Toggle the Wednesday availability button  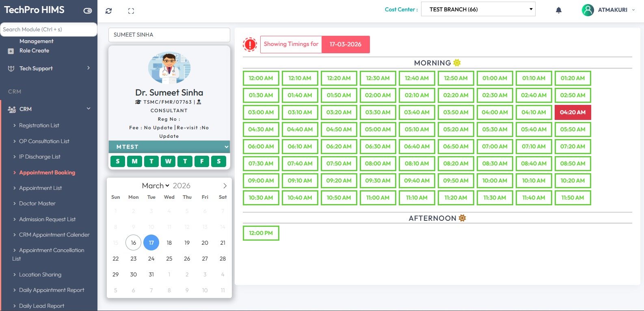click(x=168, y=161)
